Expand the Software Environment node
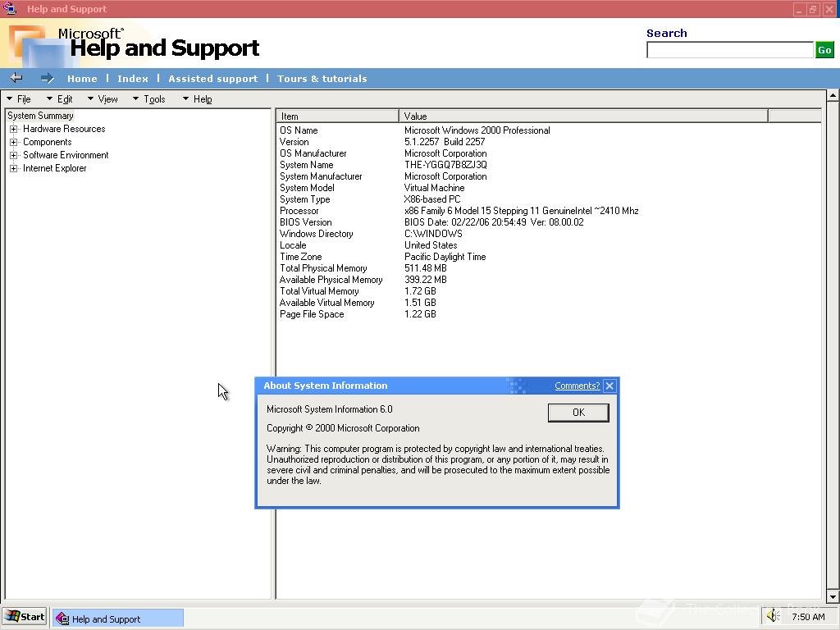Viewport: 840px width, 630px height. tap(13, 155)
